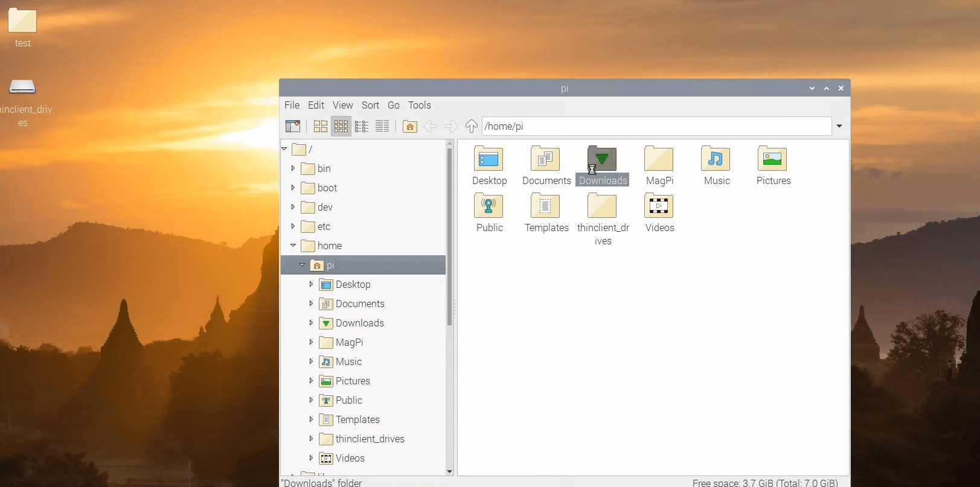
Task: Go to home folder toolbar icon
Action: pos(410,126)
